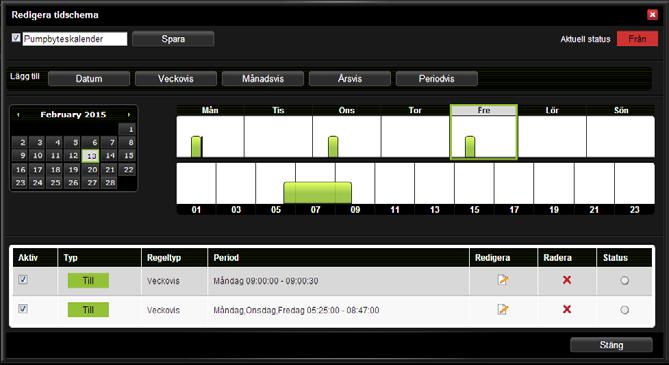Add a Periodvis schedule rule
The width and height of the screenshot is (669, 365).
(x=436, y=79)
